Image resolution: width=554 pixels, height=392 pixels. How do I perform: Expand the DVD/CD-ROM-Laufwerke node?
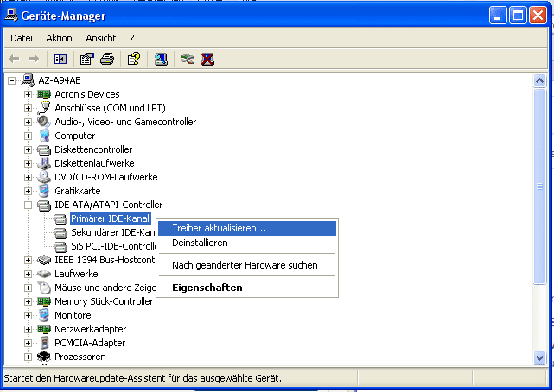click(28, 177)
